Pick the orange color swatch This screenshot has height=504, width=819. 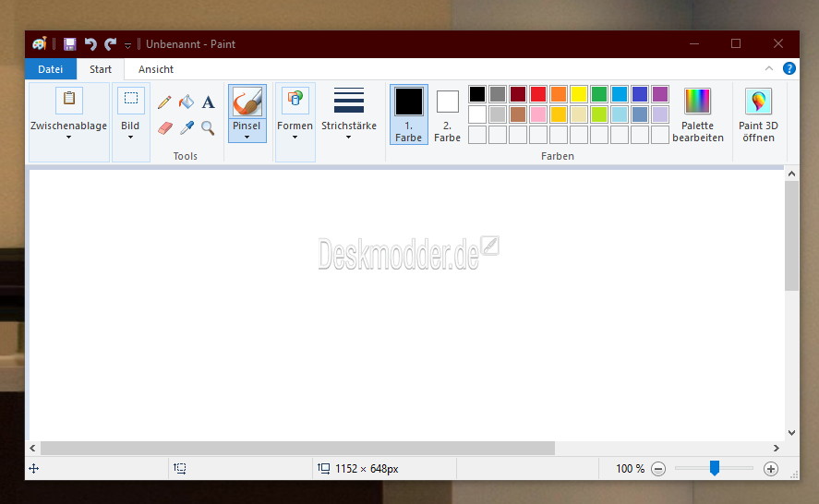(559, 94)
